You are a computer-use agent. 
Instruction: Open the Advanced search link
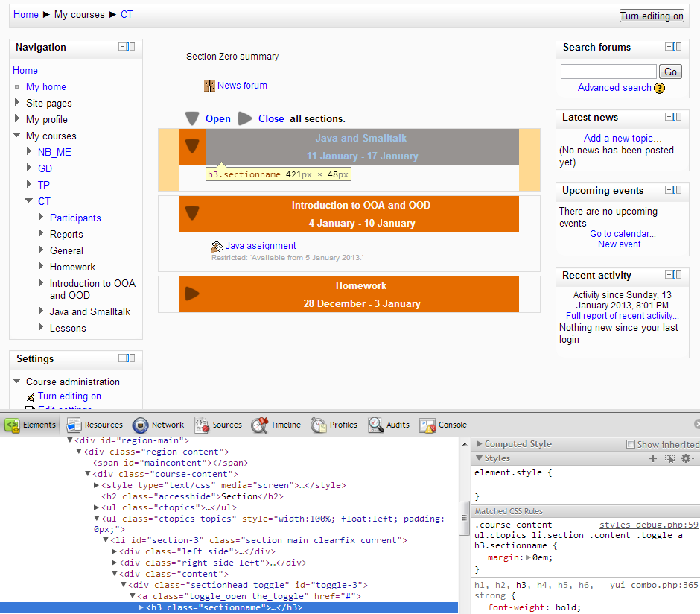point(614,88)
